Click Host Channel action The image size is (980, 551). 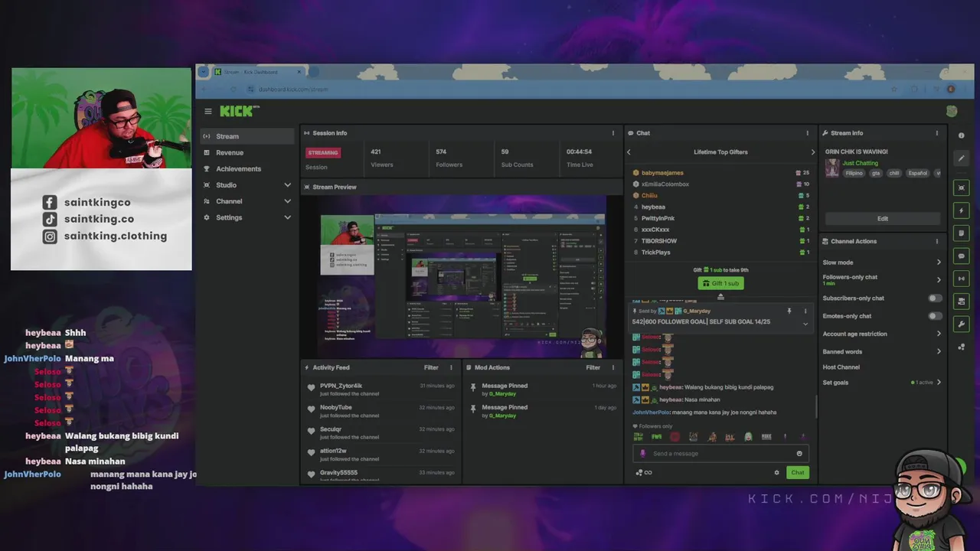click(x=841, y=367)
